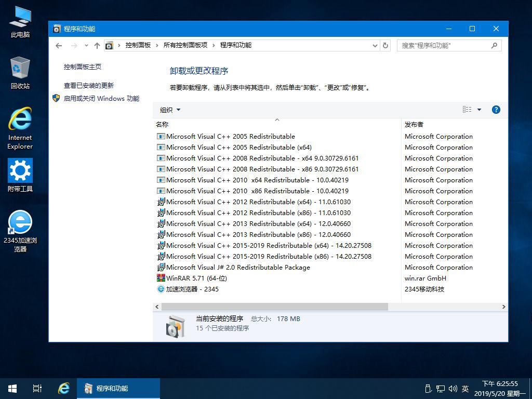
Task: Click the Visual J# 2.0 package icon
Action: point(161,268)
